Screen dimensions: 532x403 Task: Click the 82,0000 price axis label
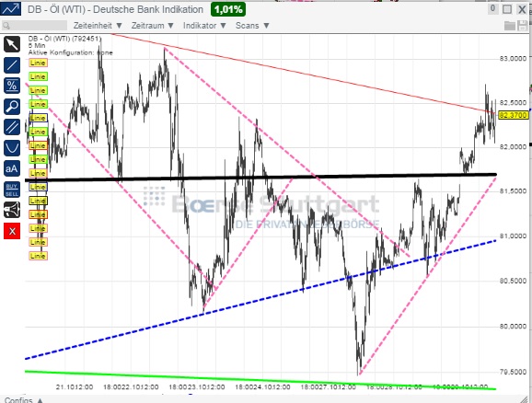514,147
